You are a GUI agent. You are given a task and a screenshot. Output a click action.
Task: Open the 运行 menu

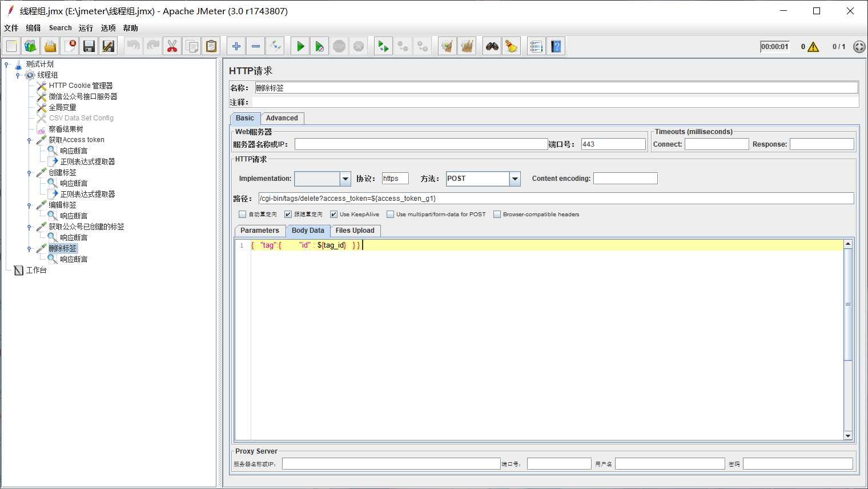click(x=86, y=28)
